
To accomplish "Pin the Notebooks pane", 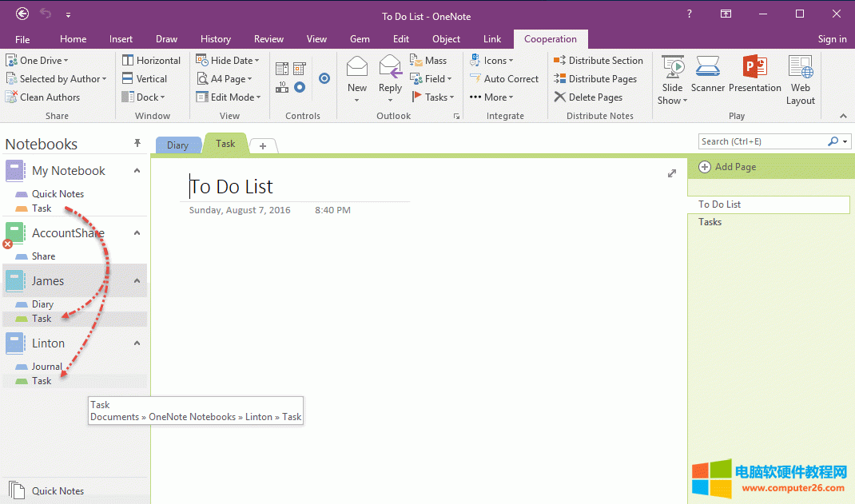I will 137,143.
